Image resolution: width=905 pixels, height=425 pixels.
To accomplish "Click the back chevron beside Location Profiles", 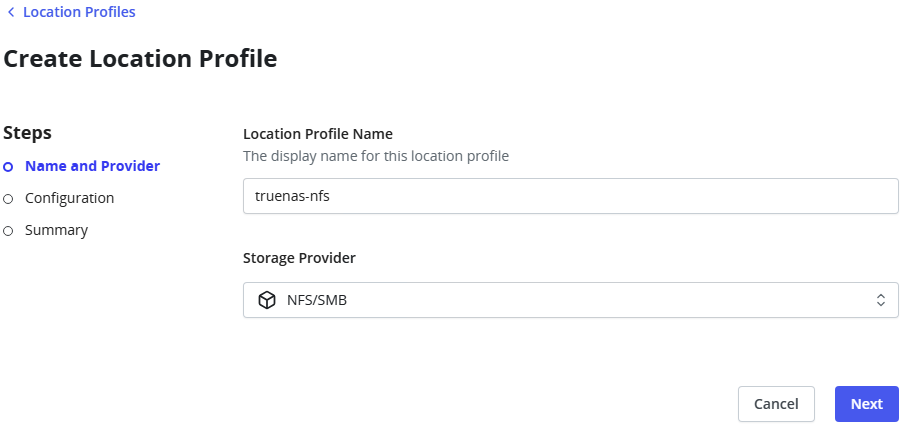I will [10, 12].
